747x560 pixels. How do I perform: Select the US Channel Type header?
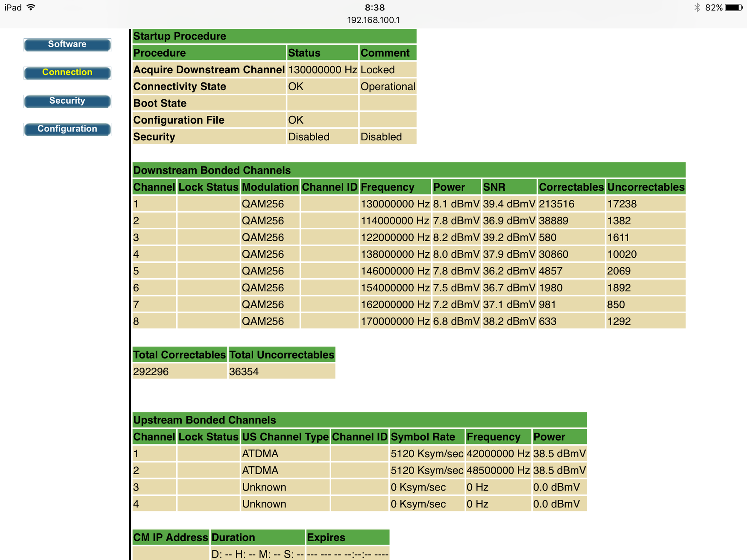285,437
